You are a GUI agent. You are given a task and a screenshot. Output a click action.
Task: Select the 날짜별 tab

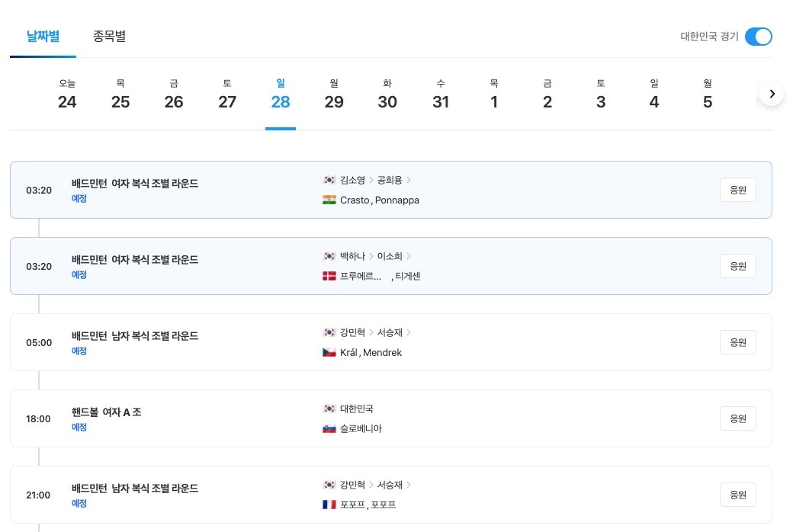tap(43, 36)
